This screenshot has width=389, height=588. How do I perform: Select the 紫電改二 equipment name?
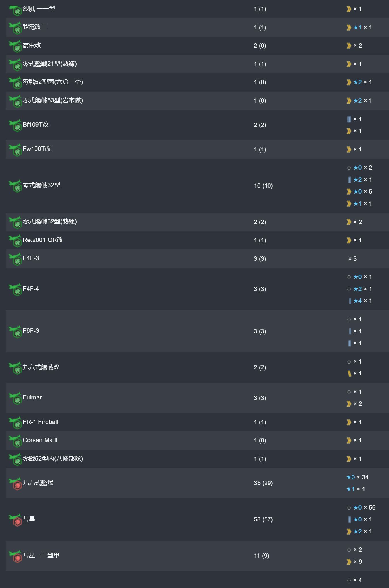(35, 27)
